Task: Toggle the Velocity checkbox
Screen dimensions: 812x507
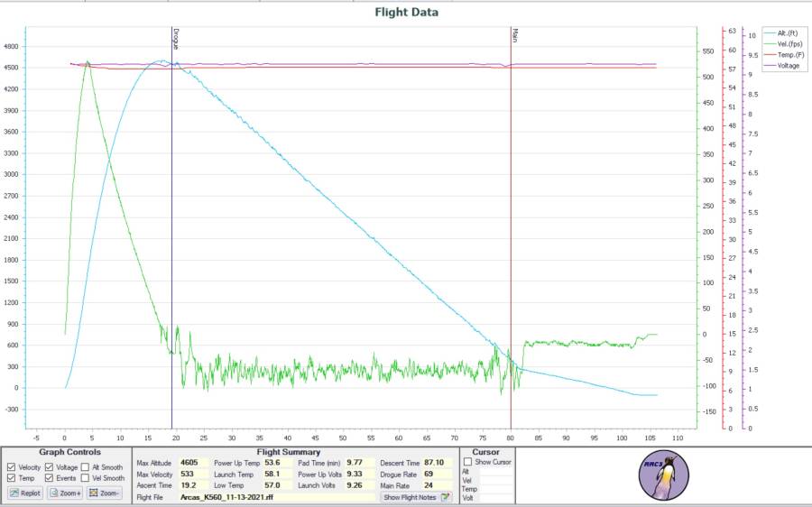Action: click(11, 467)
